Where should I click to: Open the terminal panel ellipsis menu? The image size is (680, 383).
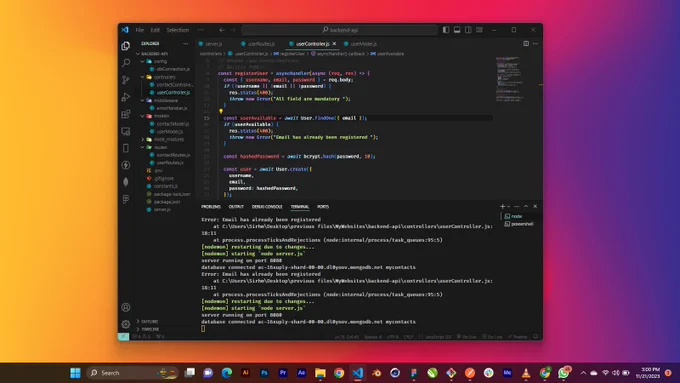[x=517, y=206]
